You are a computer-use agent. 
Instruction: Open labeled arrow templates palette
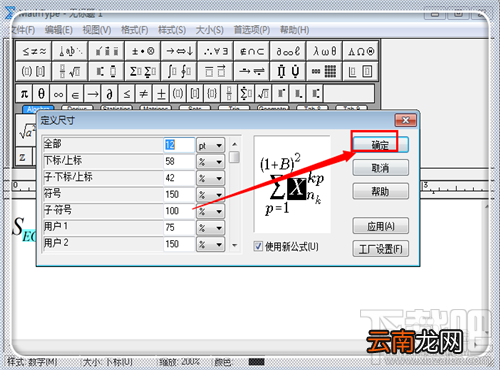pos(252,71)
